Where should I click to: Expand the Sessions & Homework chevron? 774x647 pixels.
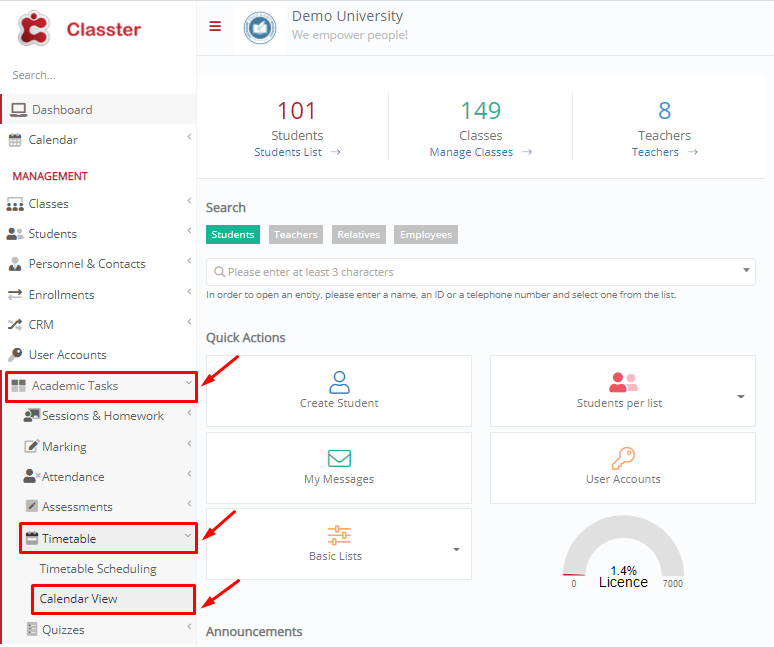click(x=189, y=413)
